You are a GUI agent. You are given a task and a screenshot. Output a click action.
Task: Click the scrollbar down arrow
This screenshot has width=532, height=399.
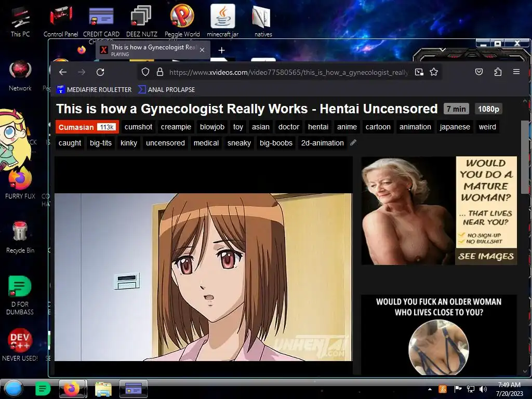pyautogui.click(x=525, y=371)
